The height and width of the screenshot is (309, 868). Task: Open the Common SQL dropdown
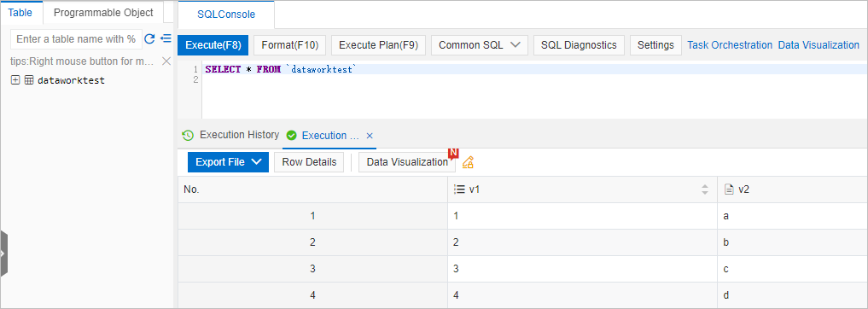(x=480, y=45)
